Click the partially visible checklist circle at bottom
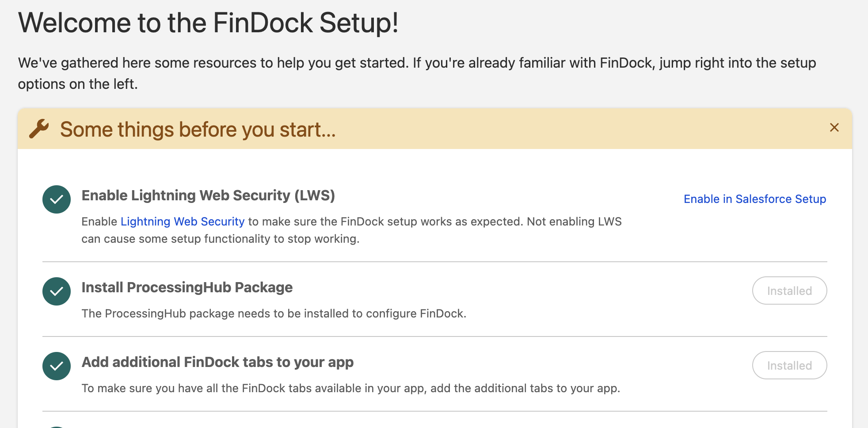This screenshot has width=868, height=428. [x=56, y=425]
